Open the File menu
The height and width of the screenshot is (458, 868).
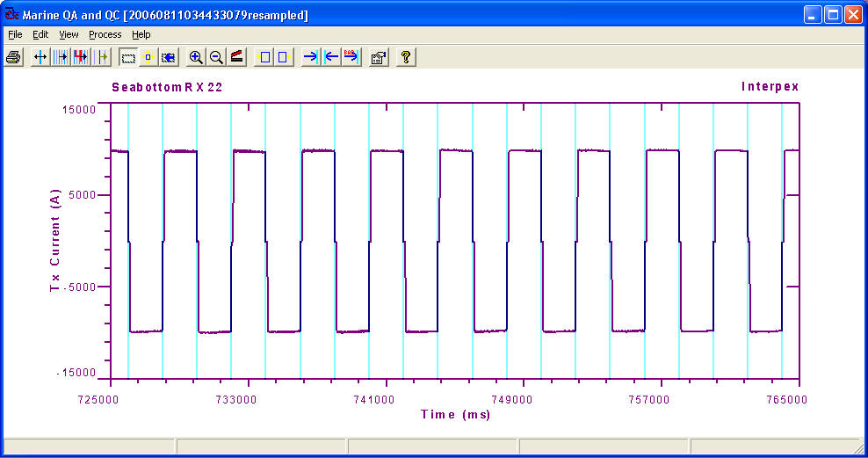coord(15,34)
